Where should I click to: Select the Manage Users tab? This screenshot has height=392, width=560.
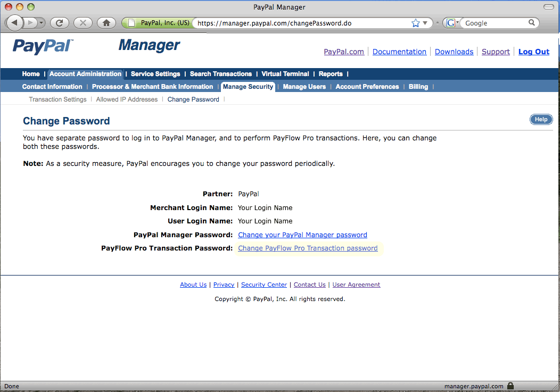[x=304, y=87]
